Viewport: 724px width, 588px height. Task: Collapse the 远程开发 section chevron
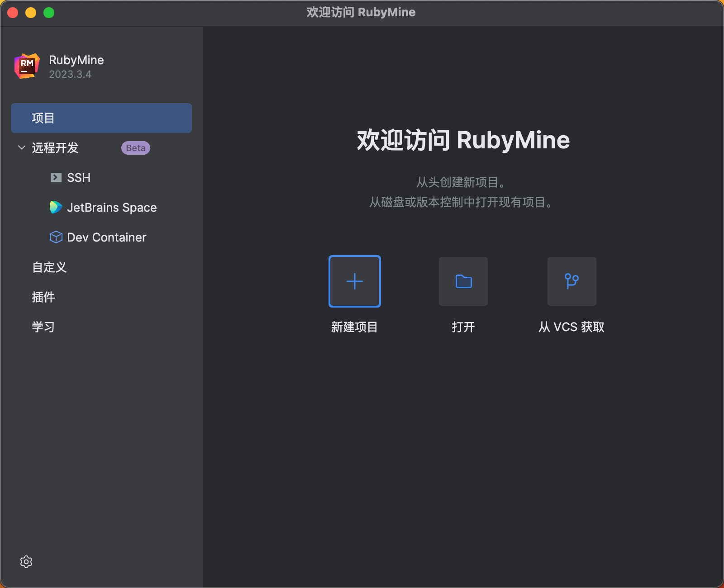tap(21, 147)
